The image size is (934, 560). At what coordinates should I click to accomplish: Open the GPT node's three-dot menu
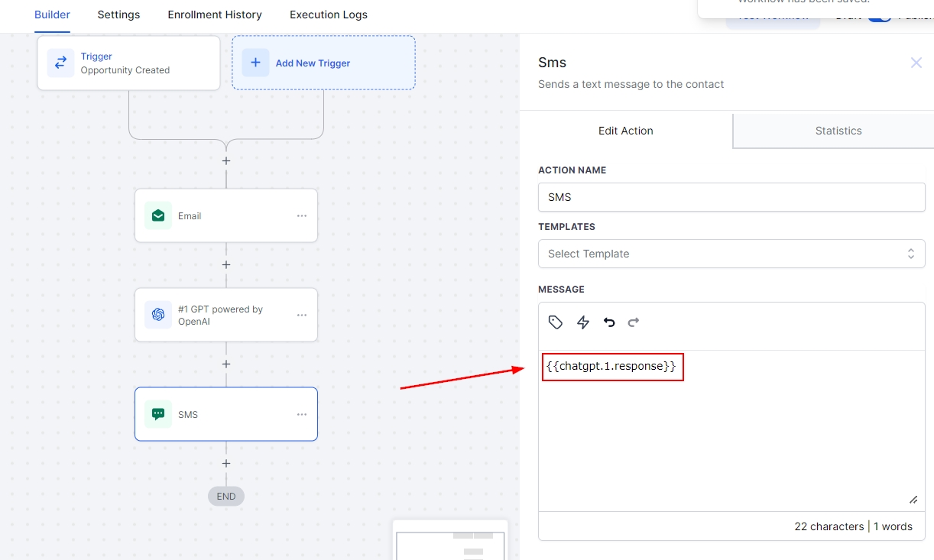point(302,316)
